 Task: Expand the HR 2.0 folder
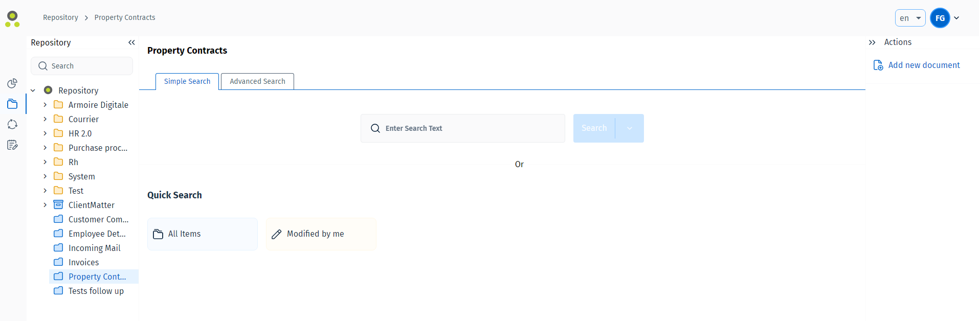click(45, 133)
